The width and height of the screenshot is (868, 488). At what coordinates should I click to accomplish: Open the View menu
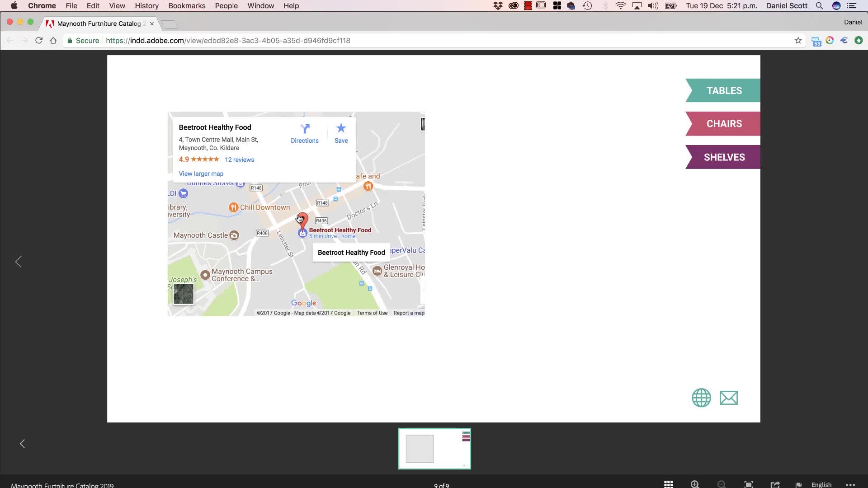coord(117,5)
